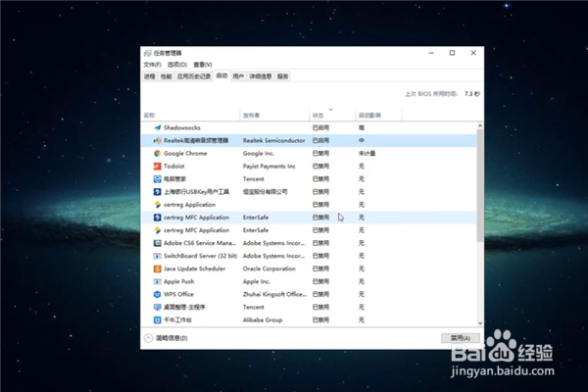
Task: Click the 中 impact in Realtek row
Action: tap(362, 141)
